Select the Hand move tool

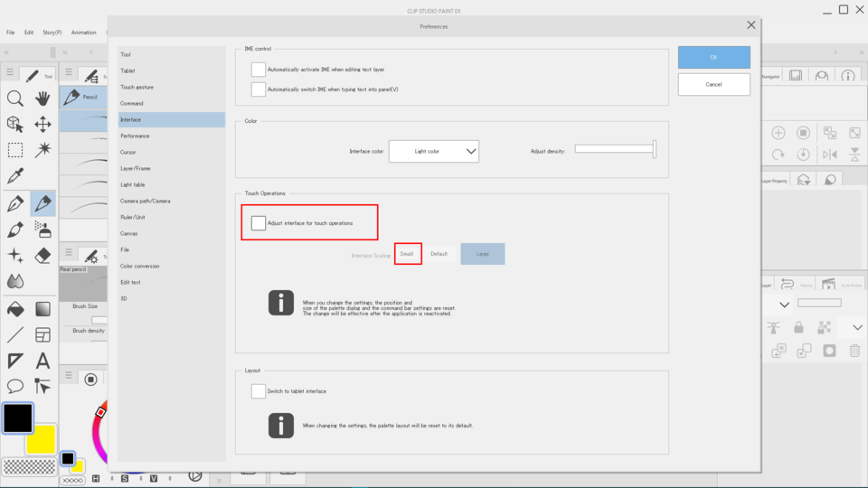(x=42, y=99)
